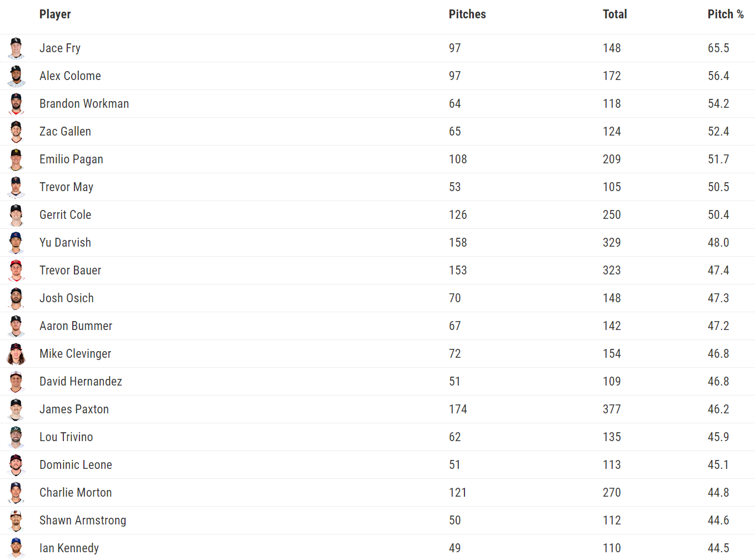Select Yu Darvish's player photo
This screenshot has height=560, width=755.
click(16, 243)
